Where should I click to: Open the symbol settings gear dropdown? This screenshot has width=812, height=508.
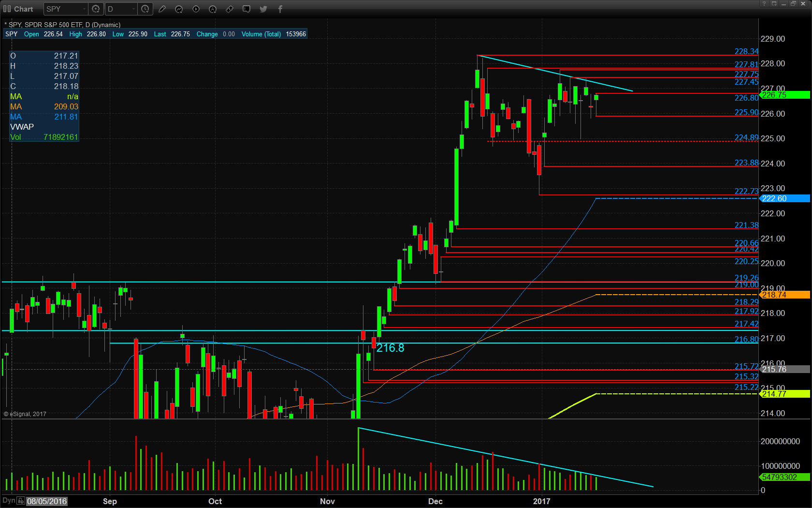(96, 9)
